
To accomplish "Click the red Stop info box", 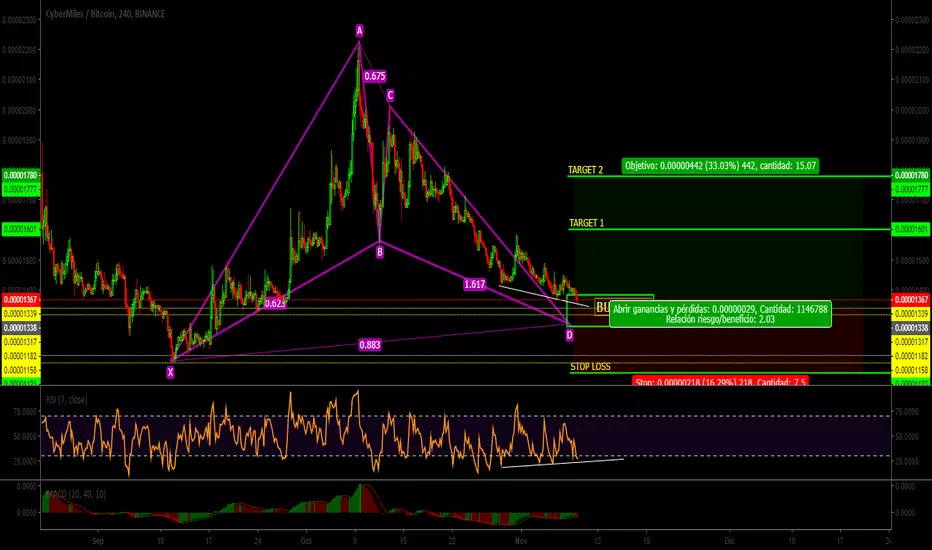I will pos(720,381).
